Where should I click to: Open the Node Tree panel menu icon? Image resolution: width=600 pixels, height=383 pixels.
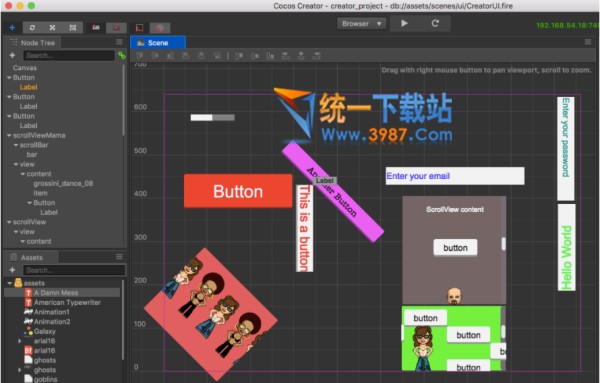(119, 42)
